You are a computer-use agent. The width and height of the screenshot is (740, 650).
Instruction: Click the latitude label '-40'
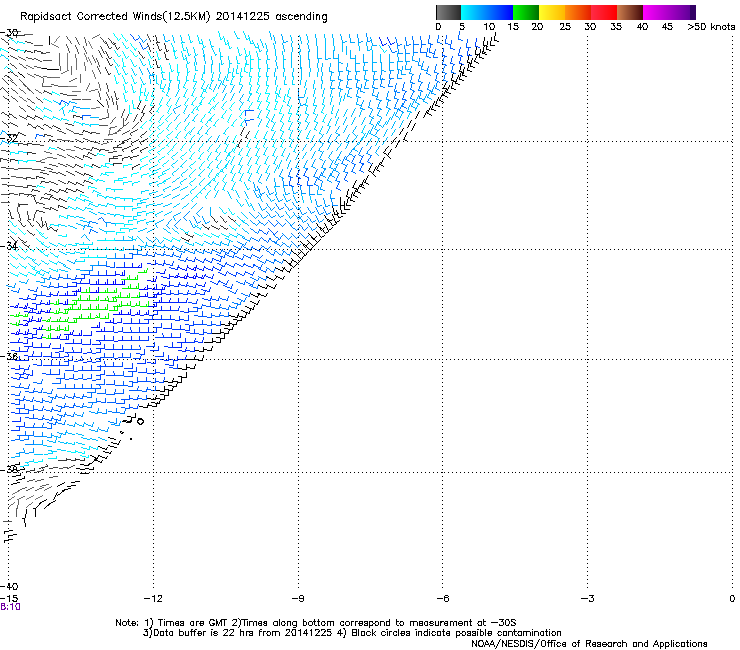click(9, 587)
